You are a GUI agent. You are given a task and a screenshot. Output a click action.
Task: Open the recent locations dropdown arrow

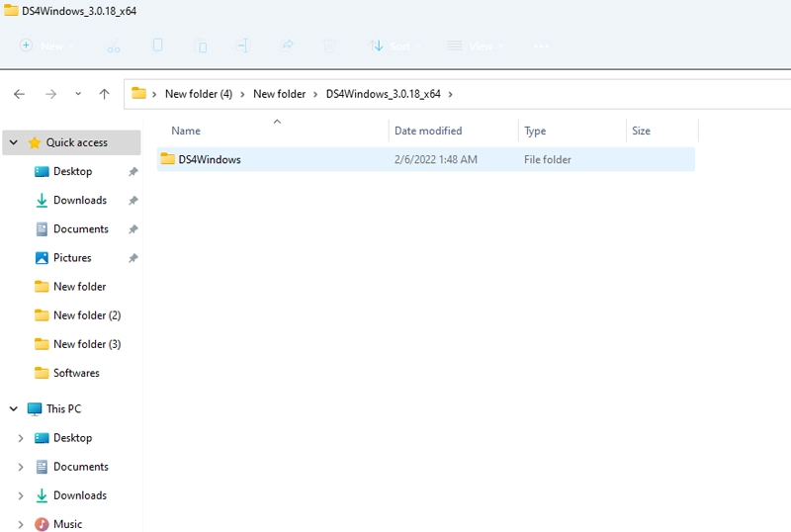[x=78, y=94]
